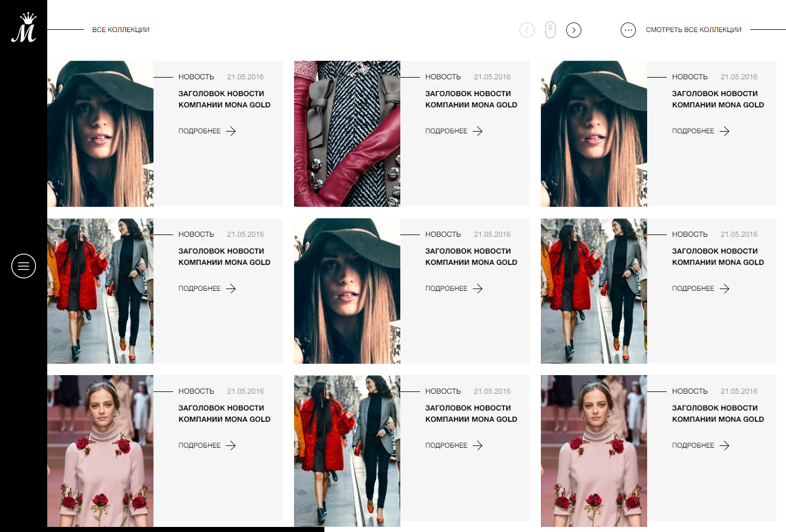Click ПОДРОБНЕЕ arrow beside first-row third hat woman

point(725,131)
